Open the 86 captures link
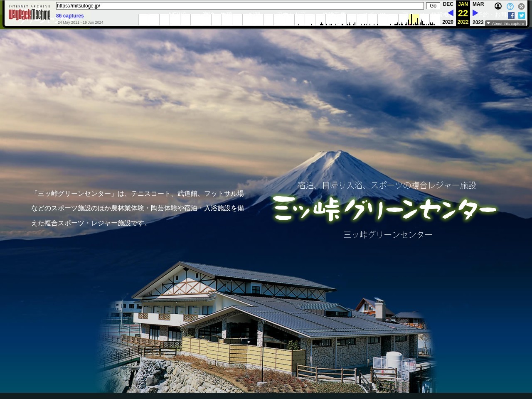The width and height of the screenshot is (532, 399). tap(70, 16)
